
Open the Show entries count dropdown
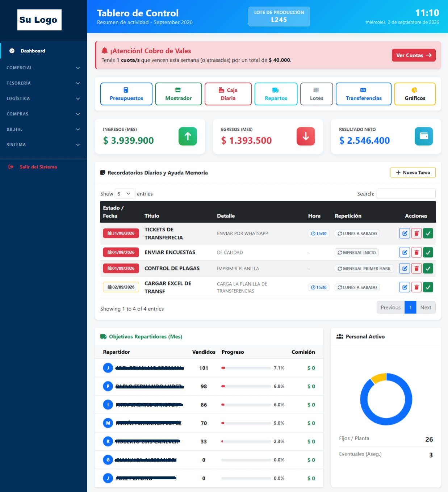click(125, 194)
